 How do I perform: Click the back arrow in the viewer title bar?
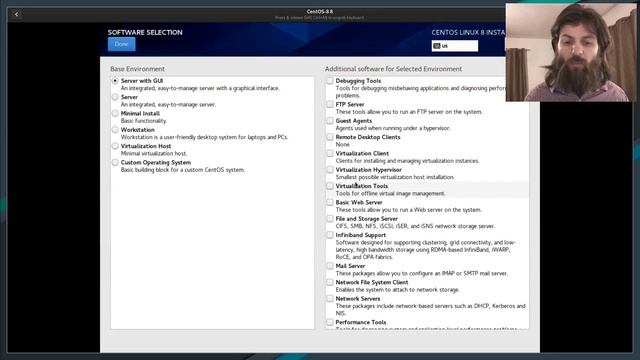point(16,14)
